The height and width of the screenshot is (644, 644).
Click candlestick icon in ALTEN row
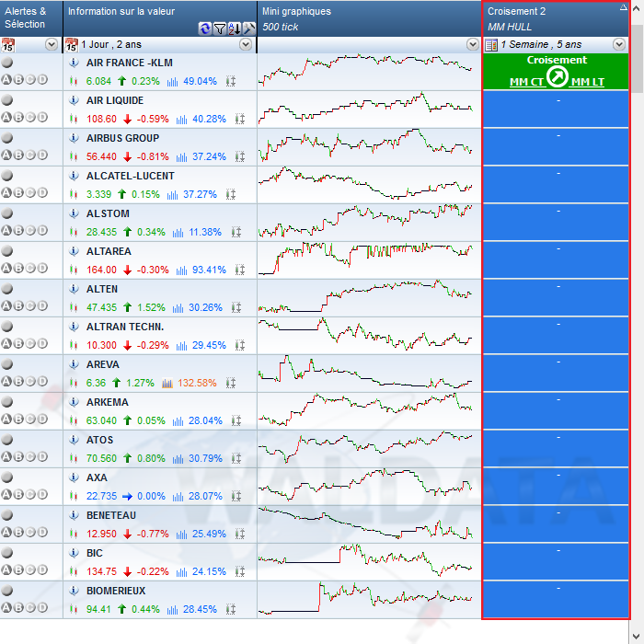74,307
